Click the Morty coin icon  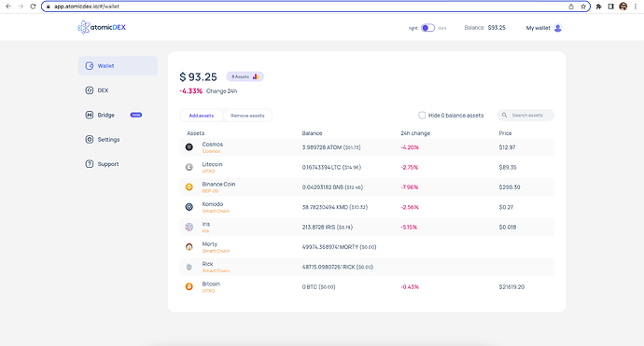point(189,246)
